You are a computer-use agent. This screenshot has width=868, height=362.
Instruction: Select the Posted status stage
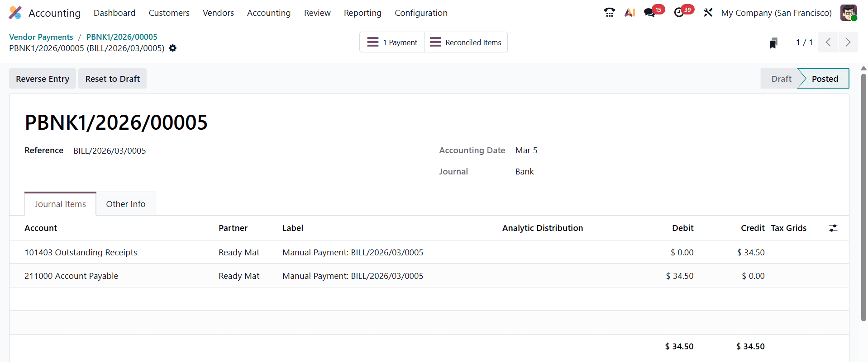click(x=824, y=79)
